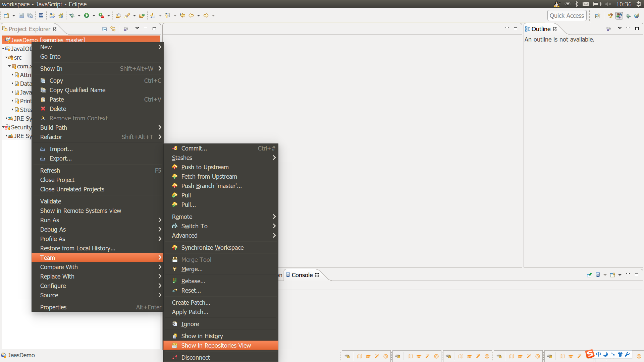
Task: Close the Project Explorer tab
Action: pos(55,29)
